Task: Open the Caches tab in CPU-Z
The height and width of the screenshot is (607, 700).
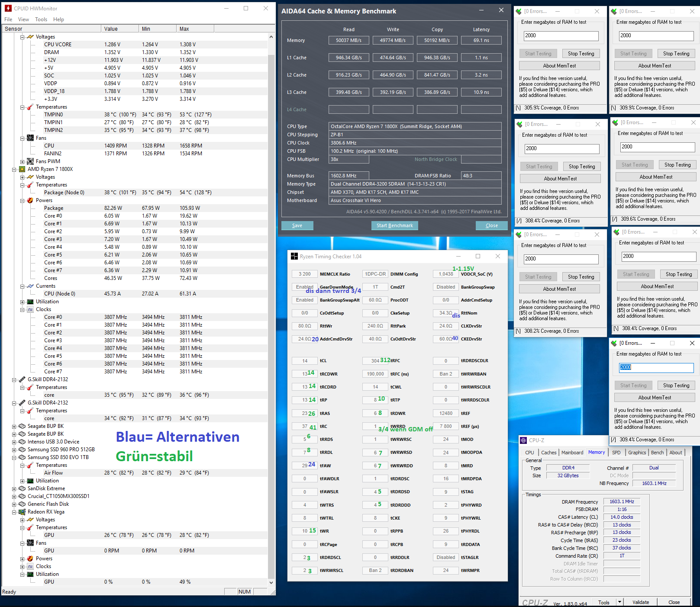Action: coord(548,453)
